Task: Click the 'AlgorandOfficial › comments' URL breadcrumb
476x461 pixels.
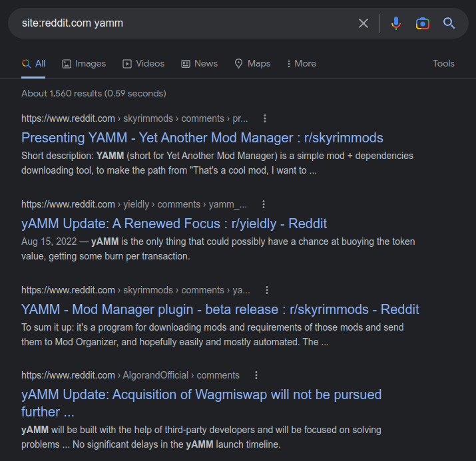Action: pyautogui.click(x=130, y=375)
